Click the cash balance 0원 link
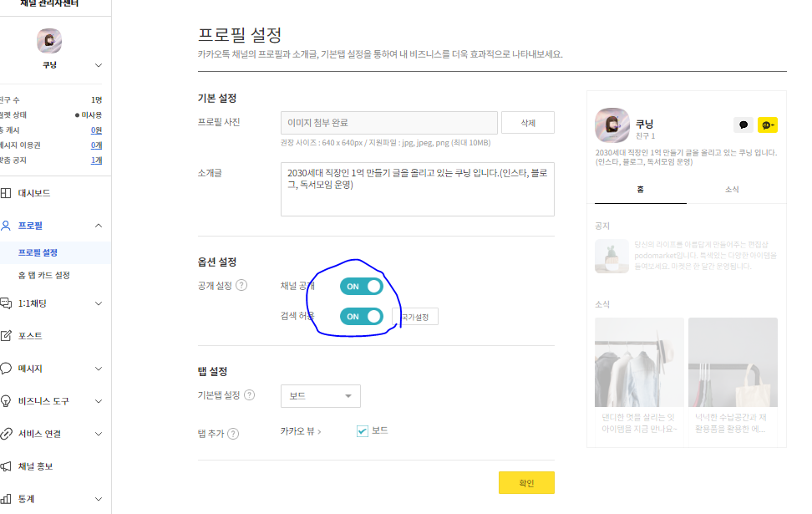Screen dimensions: 812x514 [96, 130]
